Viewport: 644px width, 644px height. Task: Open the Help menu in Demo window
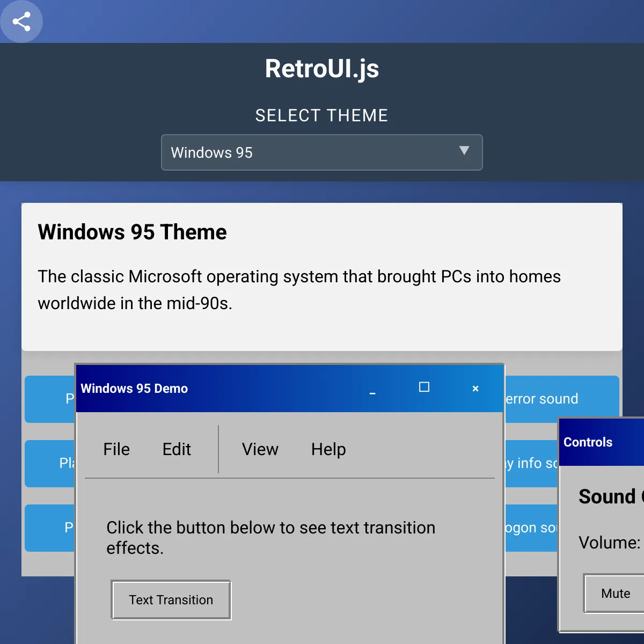click(328, 449)
